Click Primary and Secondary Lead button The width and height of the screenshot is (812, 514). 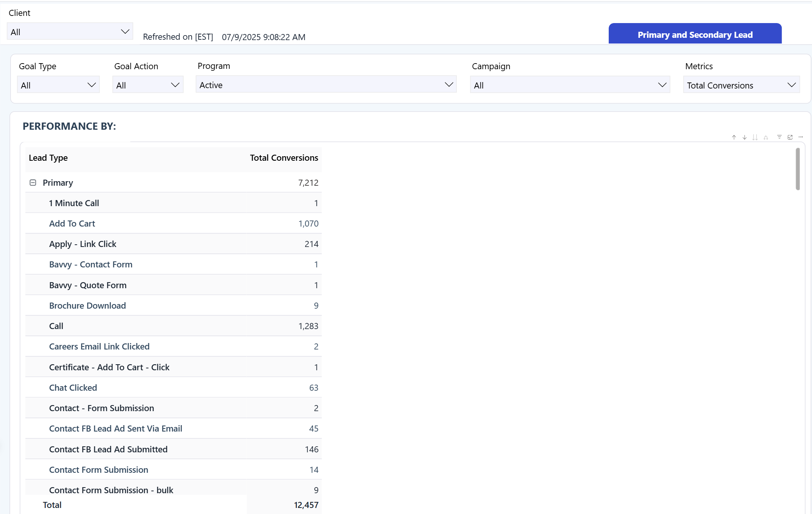tap(695, 34)
